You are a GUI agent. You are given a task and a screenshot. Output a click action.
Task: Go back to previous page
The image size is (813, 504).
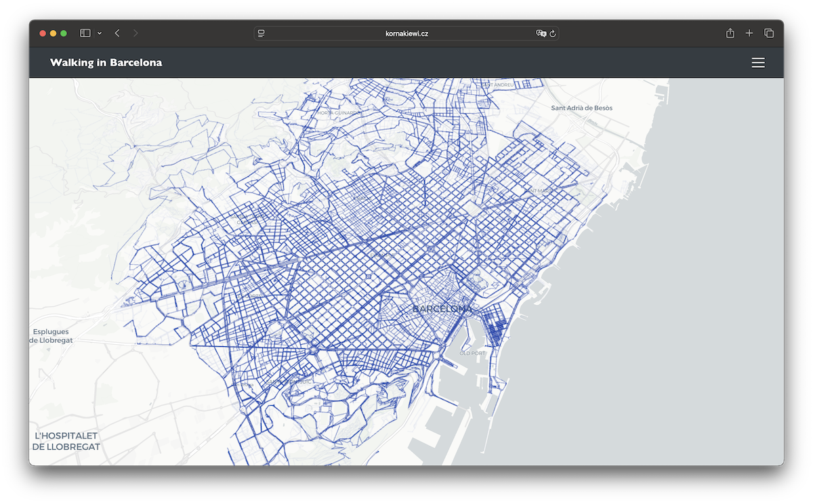[117, 33]
